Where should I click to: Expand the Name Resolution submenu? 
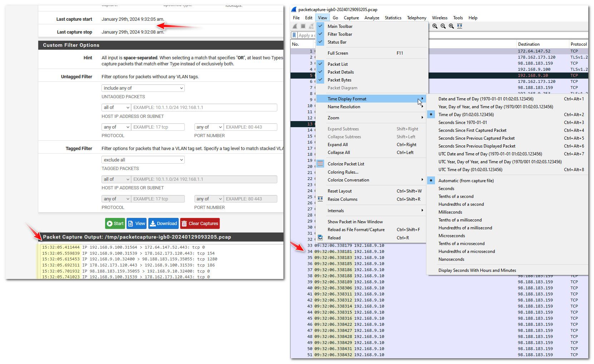click(372, 107)
